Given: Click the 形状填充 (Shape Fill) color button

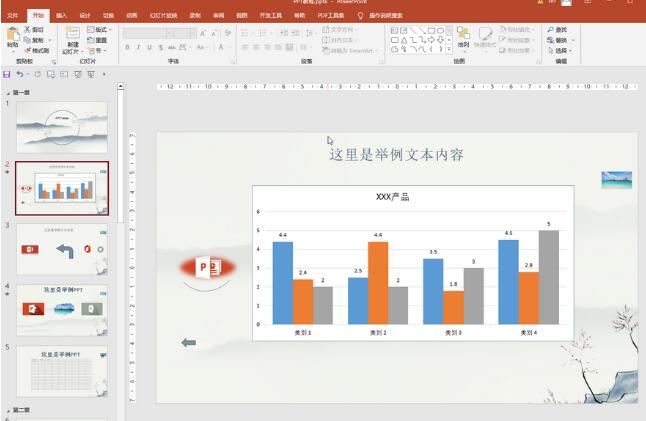Looking at the screenshot, I should pyautogui.click(x=515, y=30).
